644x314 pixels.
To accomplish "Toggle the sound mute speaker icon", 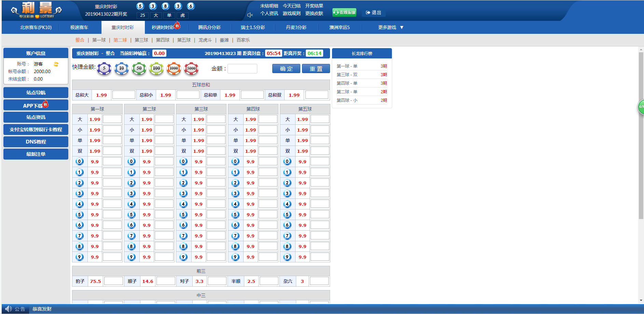I will (x=250, y=15).
